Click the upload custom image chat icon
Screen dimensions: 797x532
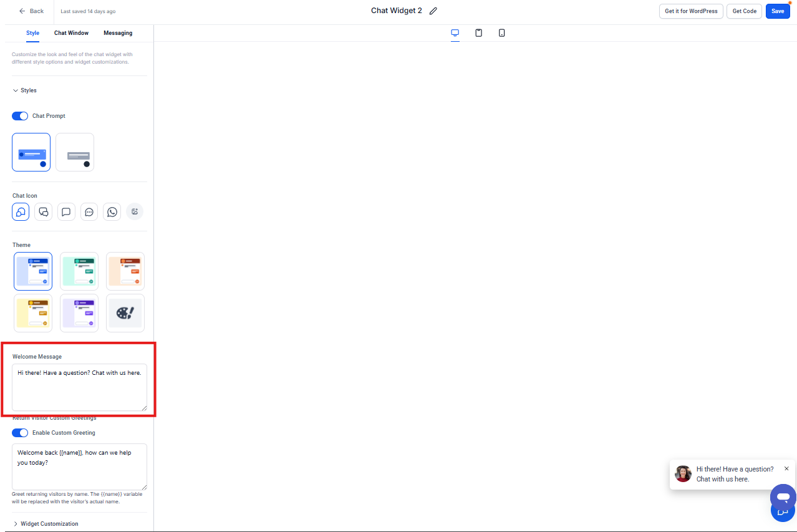pos(135,212)
